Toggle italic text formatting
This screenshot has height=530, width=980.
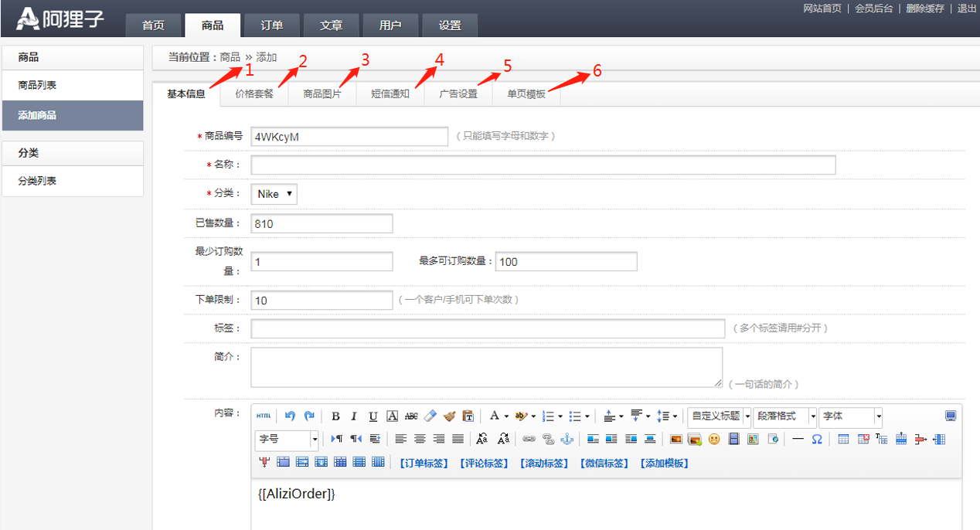[354, 416]
